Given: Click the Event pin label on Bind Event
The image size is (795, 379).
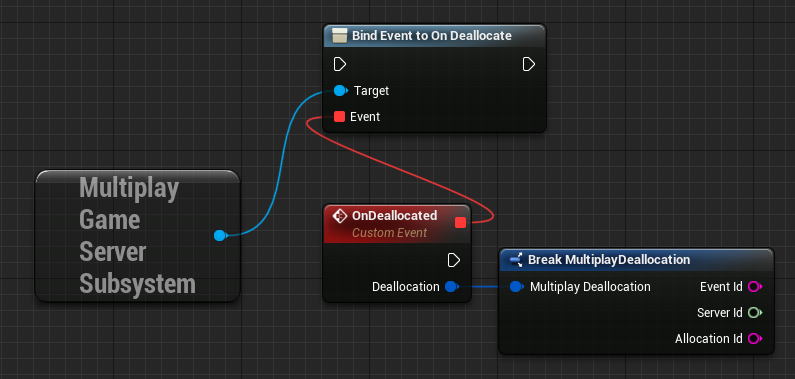Looking at the screenshot, I should pyautogui.click(x=365, y=117).
